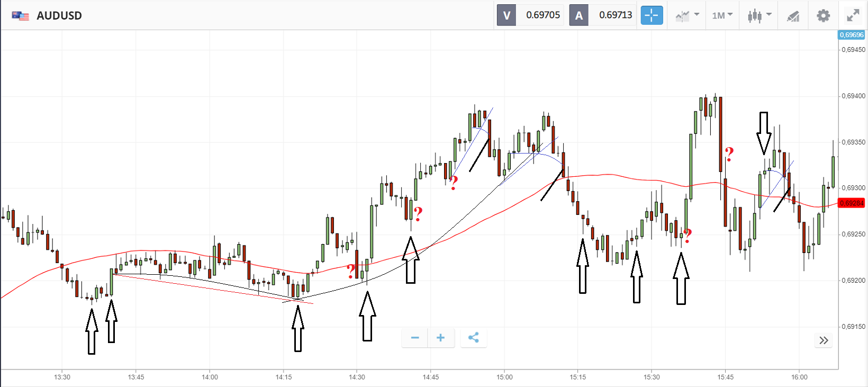Viewport: 868px width, 387px height.
Task: Open the 1M timeframe dropdown
Action: (x=722, y=15)
